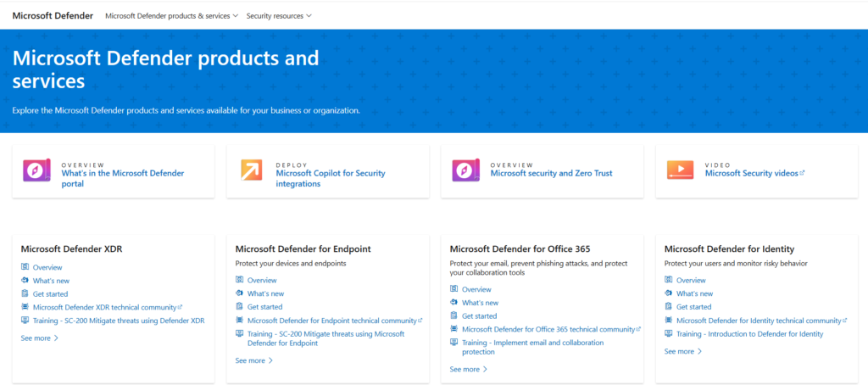Click the Microsoft Defender for Endpoint card heading
Screen dimensions: 868x385
point(303,248)
